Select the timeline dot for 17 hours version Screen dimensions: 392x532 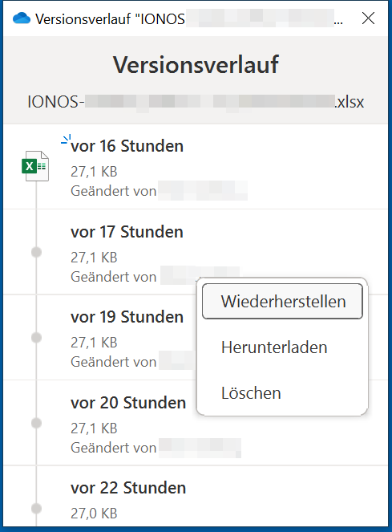click(36, 252)
